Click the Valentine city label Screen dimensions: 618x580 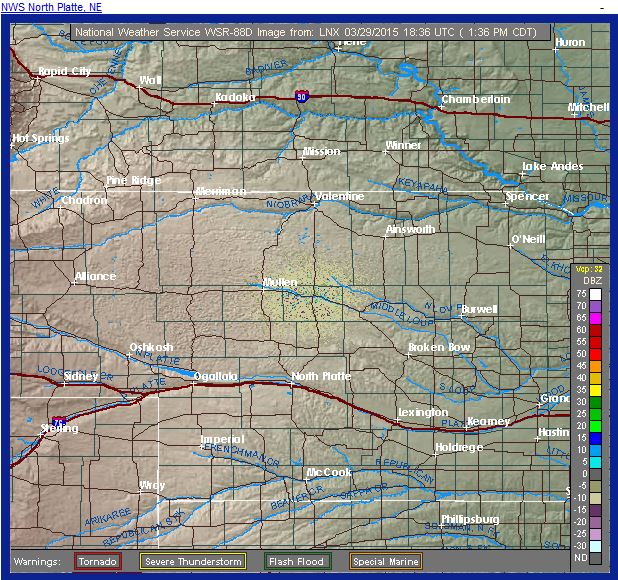(339, 196)
